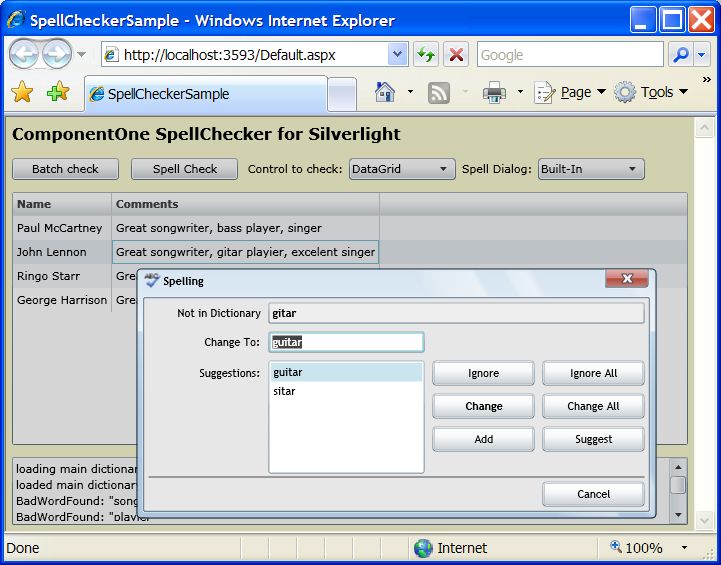Stop loading with the red X icon
The image size is (721, 565).
pos(456,55)
